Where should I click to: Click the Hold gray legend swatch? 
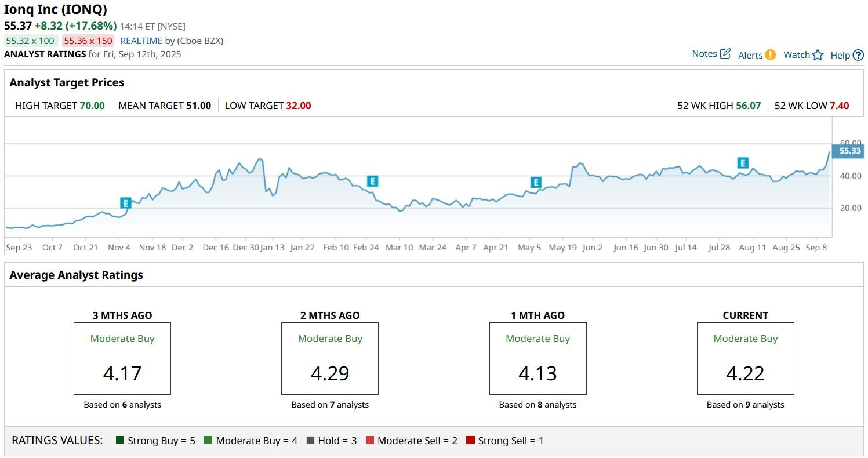point(310,441)
